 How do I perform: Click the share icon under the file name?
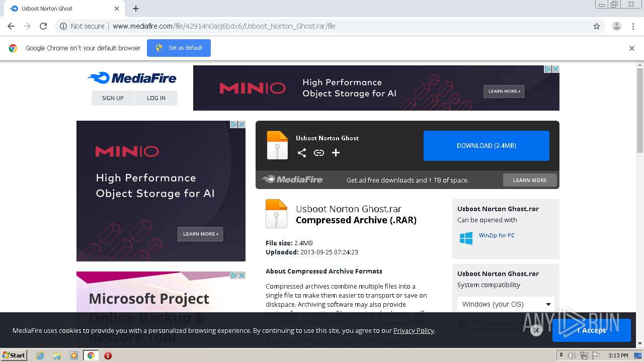coord(302,153)
